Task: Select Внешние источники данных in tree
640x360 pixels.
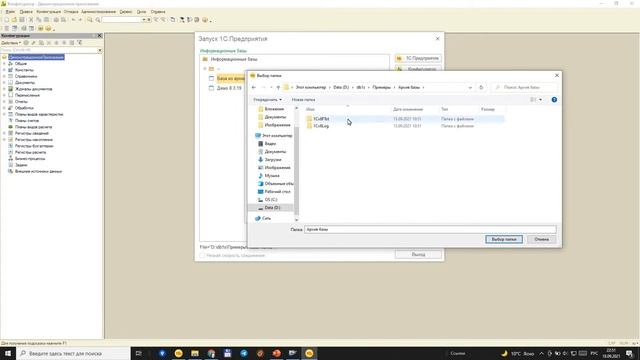Action: [x=38, y=171]
